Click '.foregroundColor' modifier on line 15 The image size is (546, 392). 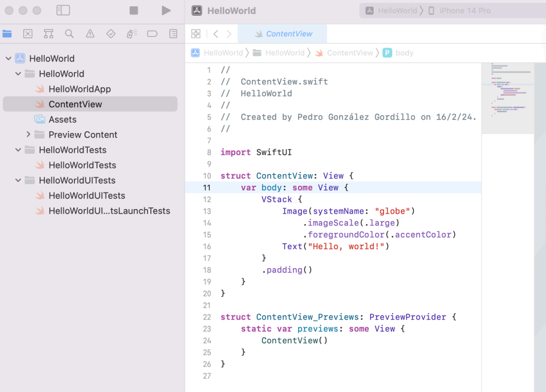tap(344, 235)
